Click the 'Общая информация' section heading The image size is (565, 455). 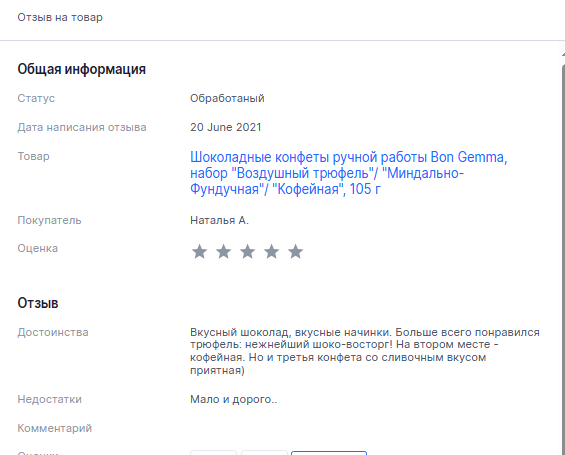82,69
